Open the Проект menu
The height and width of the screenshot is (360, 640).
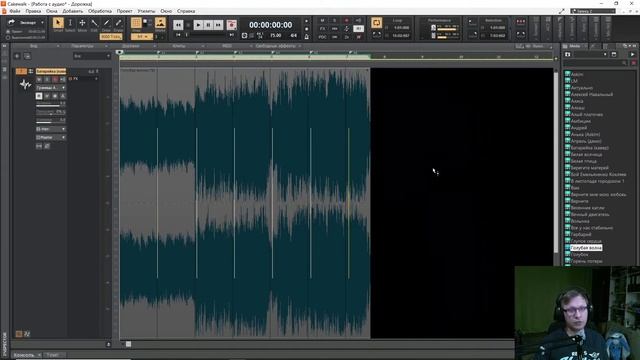click(x=124, y=11)
